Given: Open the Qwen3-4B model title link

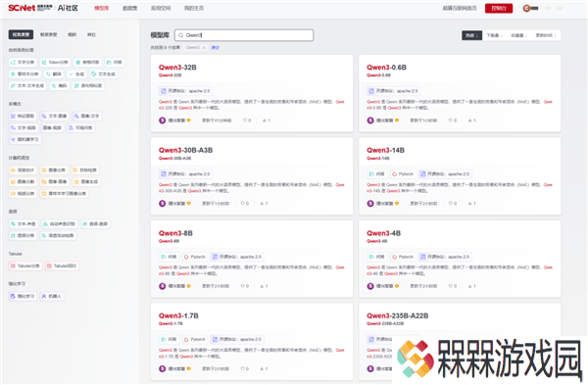Looking at the screenshot, I should 383,233.
